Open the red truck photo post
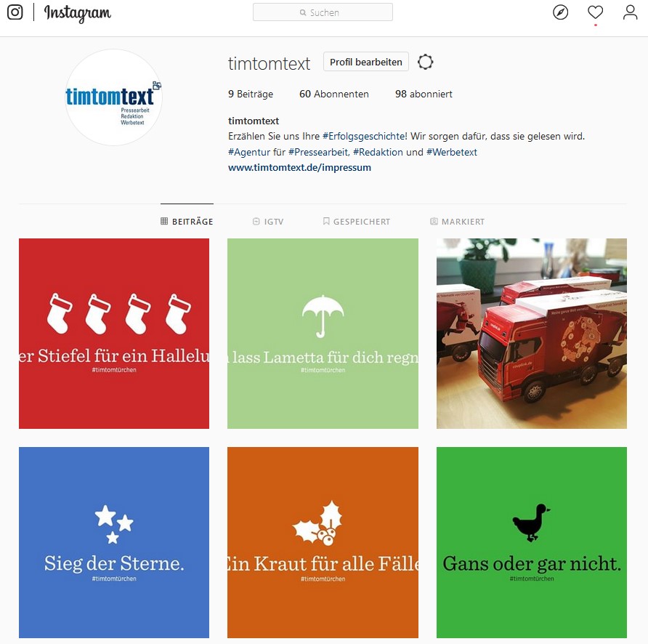Screen dimensions: 648x644 click(x=532, y=334)
